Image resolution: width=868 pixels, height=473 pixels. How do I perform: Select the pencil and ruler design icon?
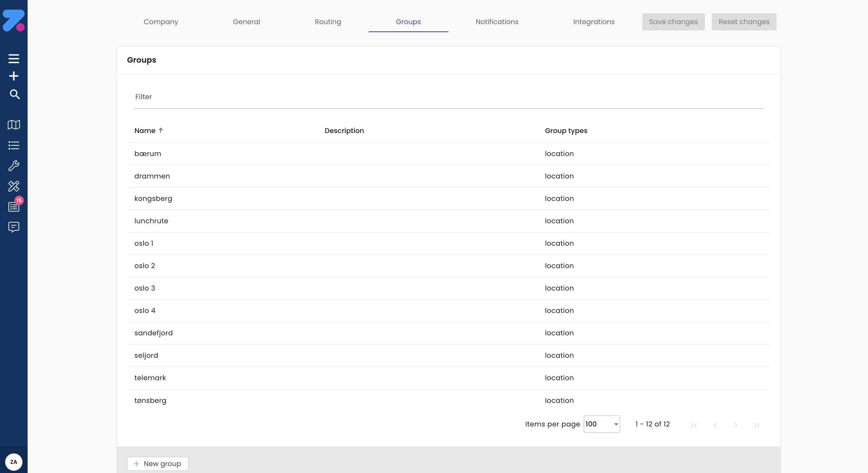click(x=14, y=186)
